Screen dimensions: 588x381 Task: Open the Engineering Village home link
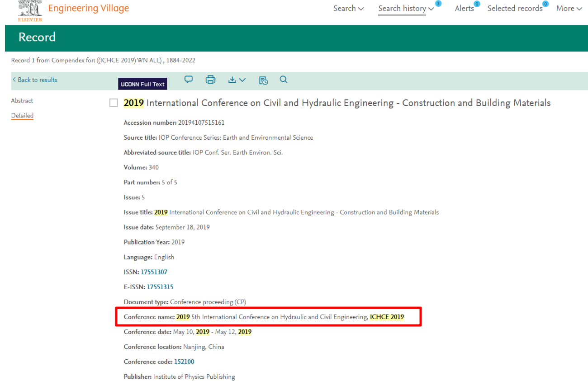pyautogui.click(x=88, y=8)
